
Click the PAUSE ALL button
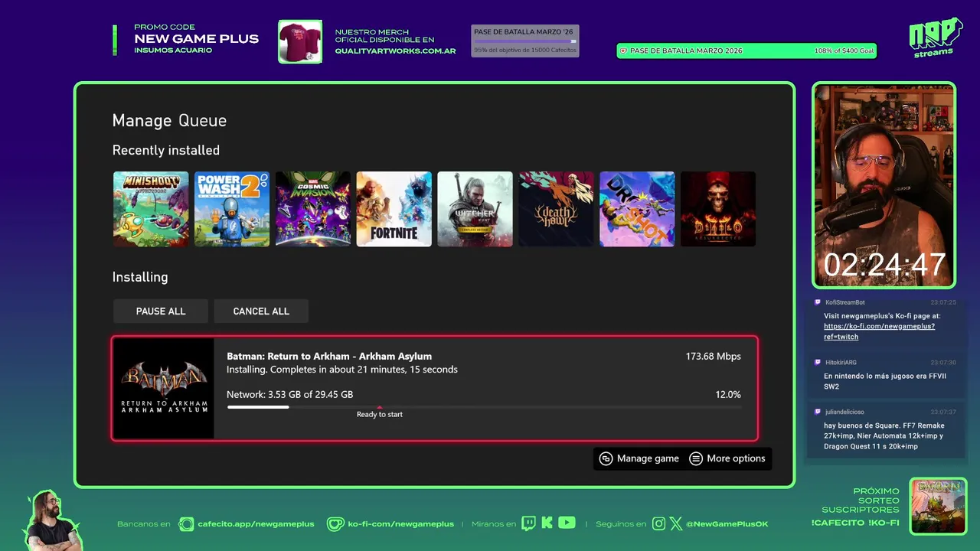tap(161, 311)
